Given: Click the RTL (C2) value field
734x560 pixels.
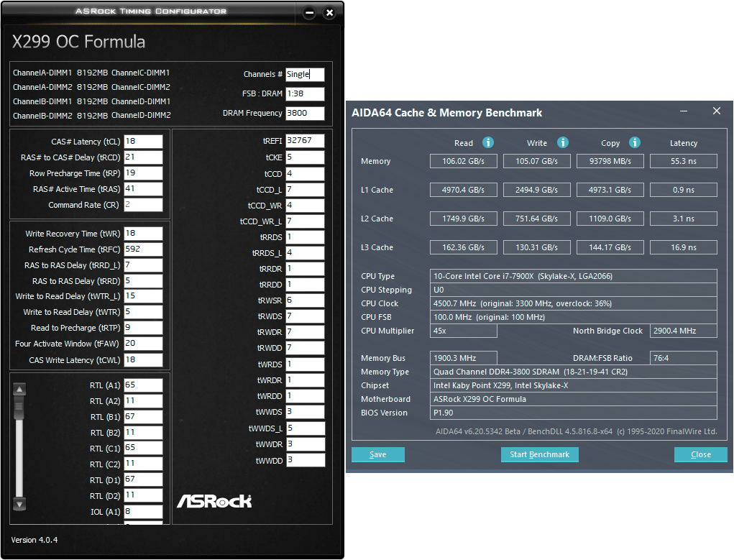Looking at the screenshot, I should (x=143, y=464).
